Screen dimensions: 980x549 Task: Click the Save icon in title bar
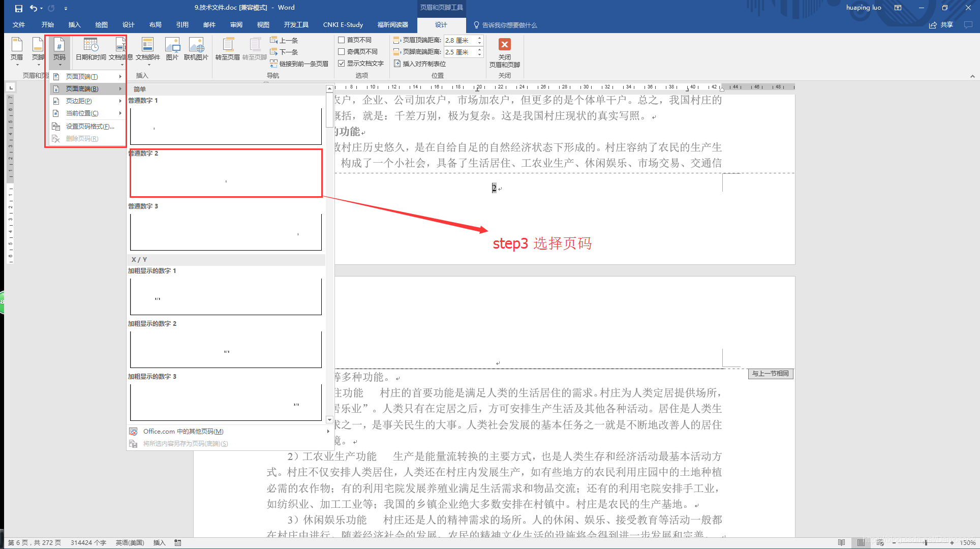point(18,8)
